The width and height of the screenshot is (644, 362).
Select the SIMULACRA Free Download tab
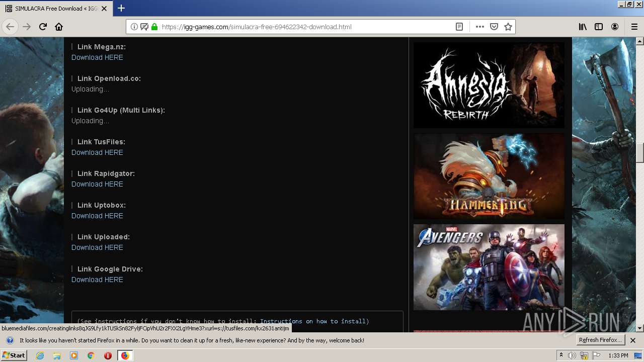56,9
